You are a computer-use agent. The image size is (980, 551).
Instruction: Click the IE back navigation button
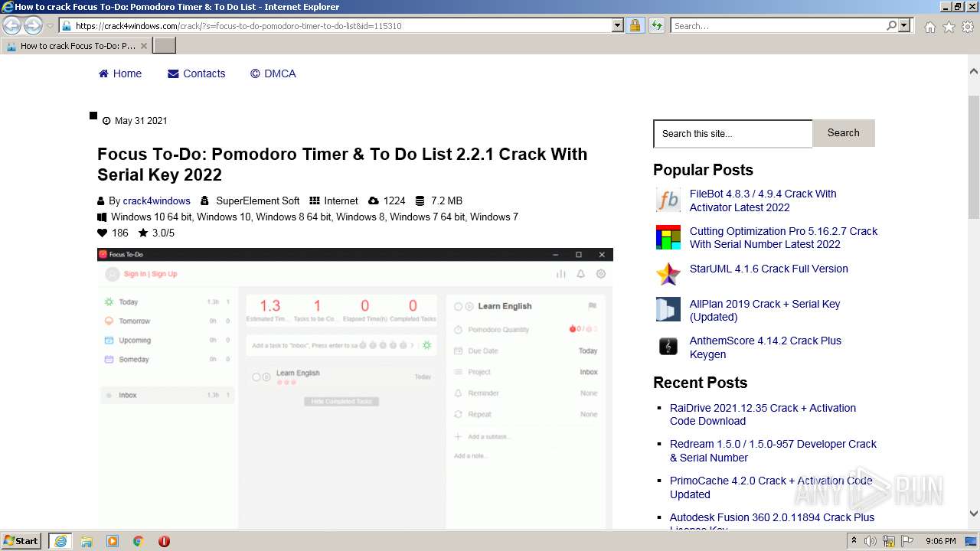(12, 26)
